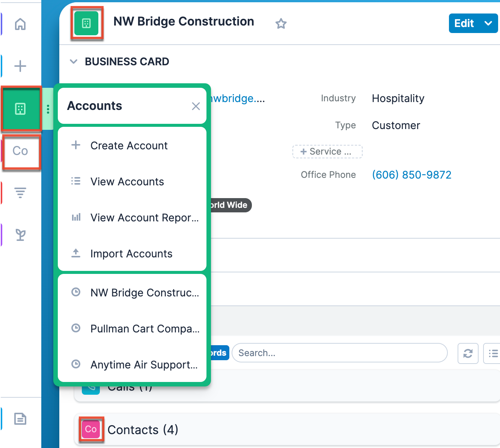Open the funnel-shaped sidebar icon
This screenshot has width=500, height=448.
coord(20,193)
